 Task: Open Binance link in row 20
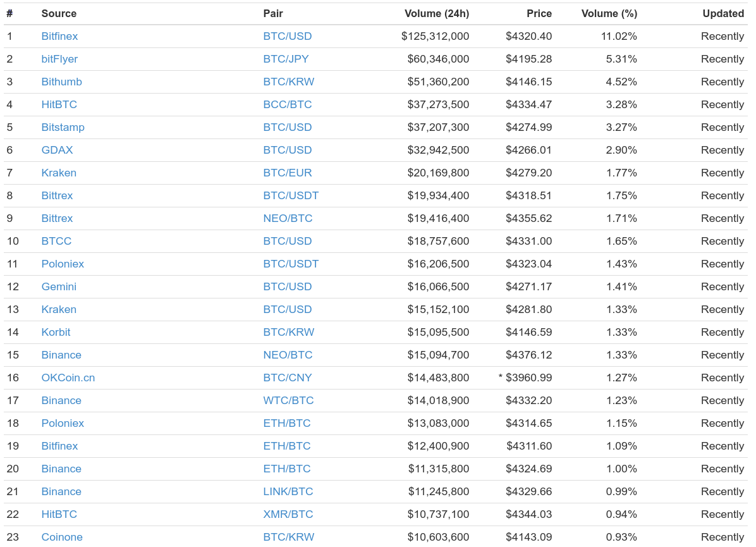tap(61, 469)
